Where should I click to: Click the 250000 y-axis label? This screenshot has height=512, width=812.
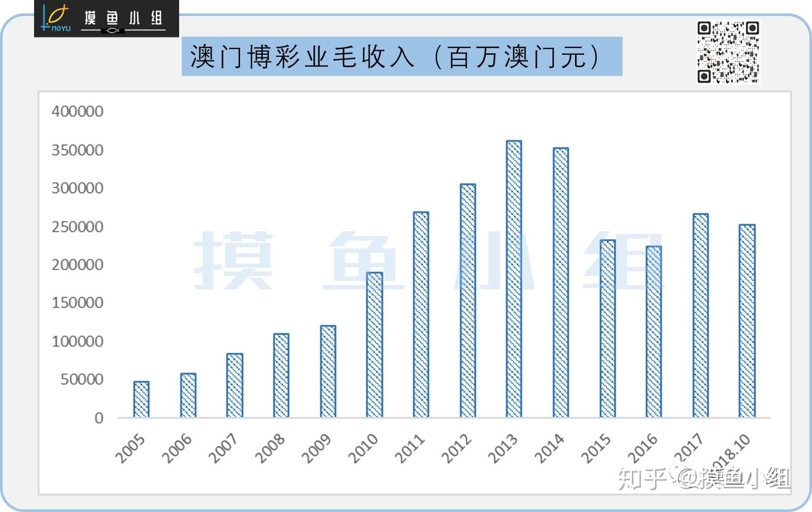[77, 226]
